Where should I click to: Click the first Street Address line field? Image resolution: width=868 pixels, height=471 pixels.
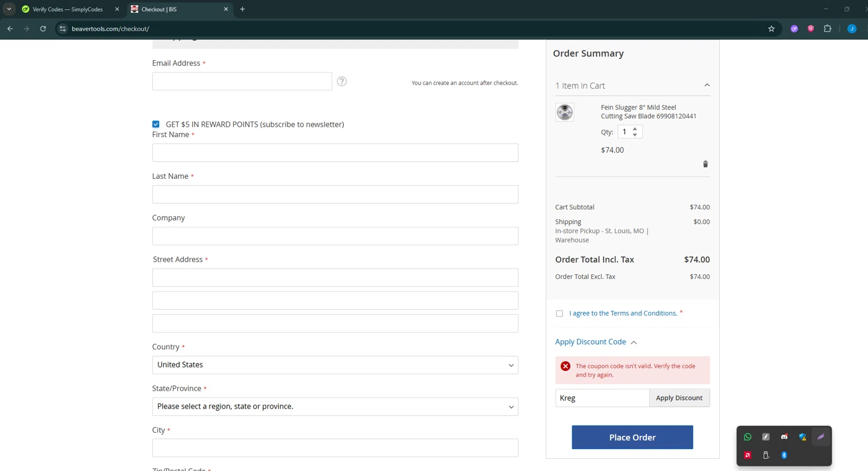335,278
